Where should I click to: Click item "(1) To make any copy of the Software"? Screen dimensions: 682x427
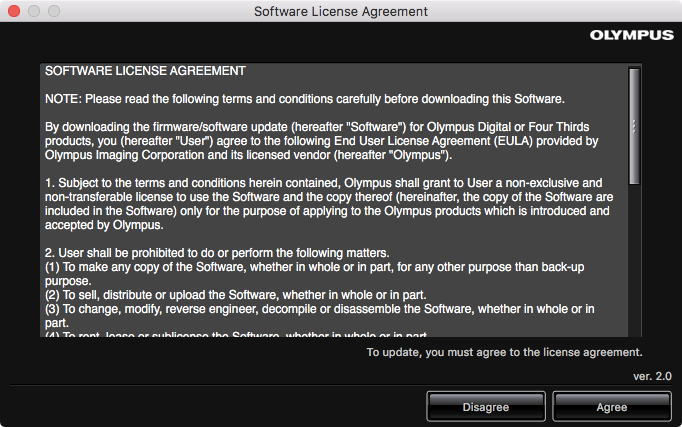point(314,274)
